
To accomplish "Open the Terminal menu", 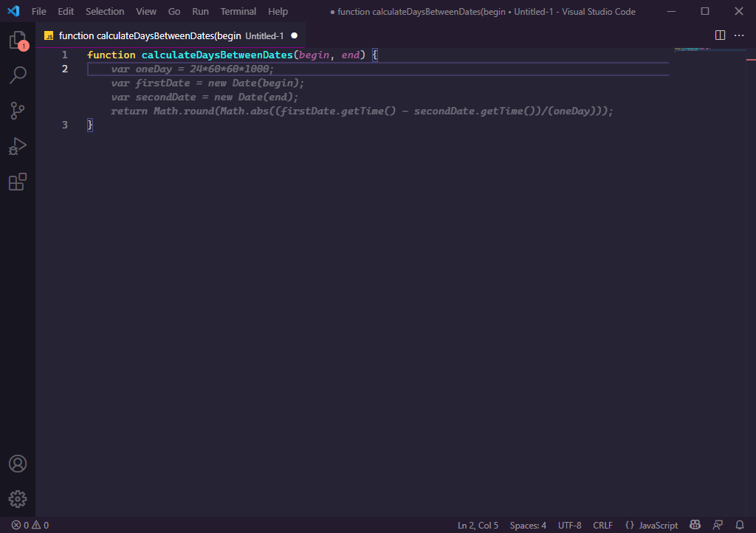I will [x=238, y=12].
